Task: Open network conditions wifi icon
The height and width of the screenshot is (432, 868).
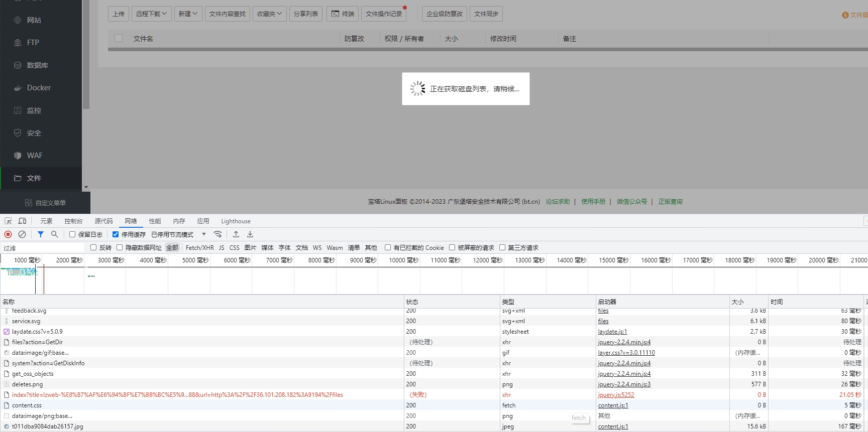Action: [218, 234]
